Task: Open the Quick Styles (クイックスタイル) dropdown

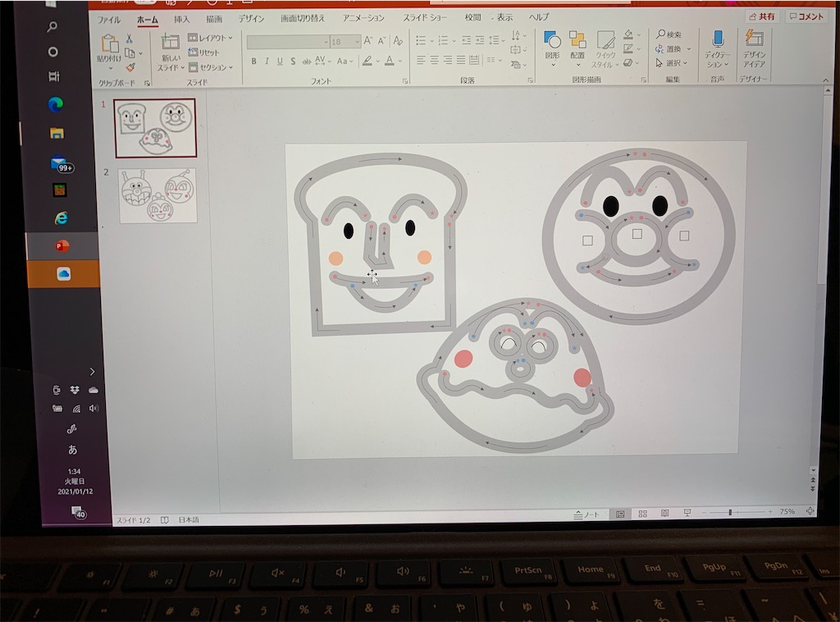Action: [x=605, y=49]
